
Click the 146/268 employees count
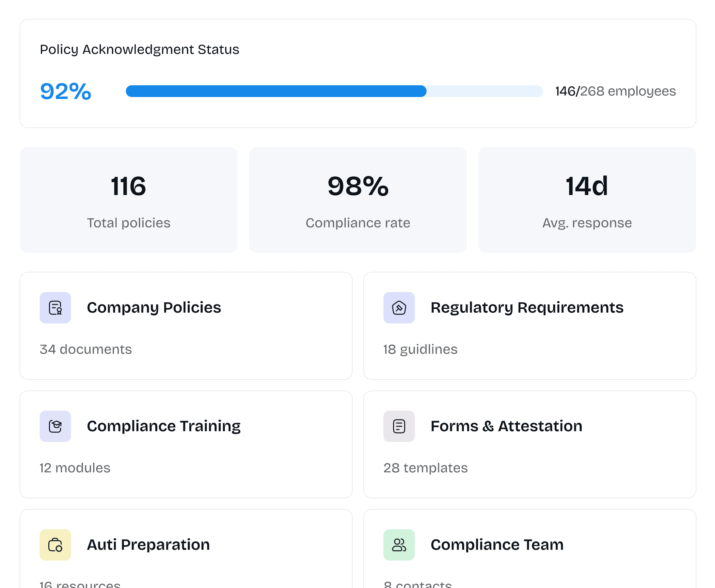pos(615,91)
